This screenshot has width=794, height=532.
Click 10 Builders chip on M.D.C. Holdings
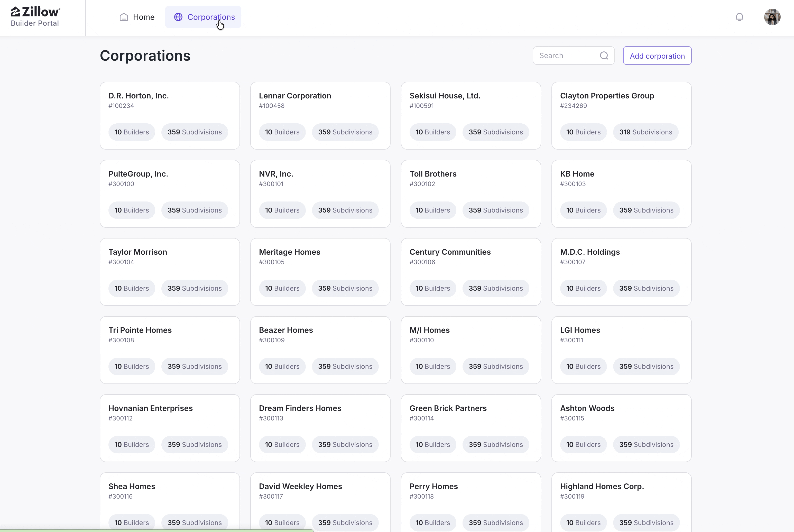pyautogui.click(x=583, y=288)
